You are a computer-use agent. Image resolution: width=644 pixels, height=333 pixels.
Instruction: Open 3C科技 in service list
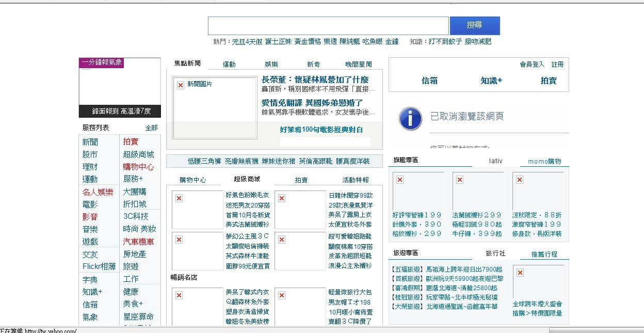(x=136, y=216)
